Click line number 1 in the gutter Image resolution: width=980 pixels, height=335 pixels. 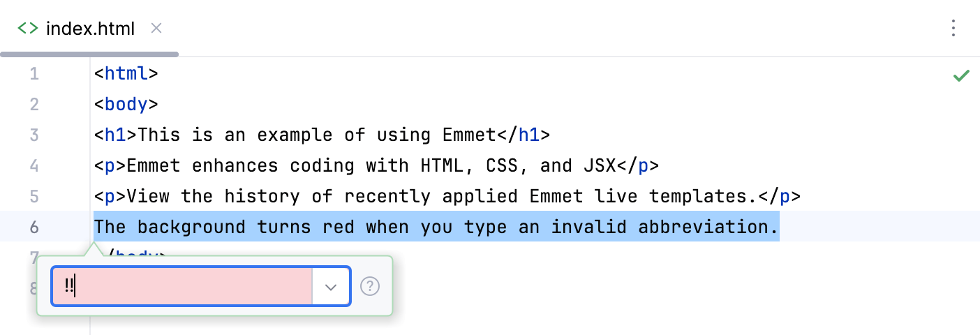coord(34,73)
